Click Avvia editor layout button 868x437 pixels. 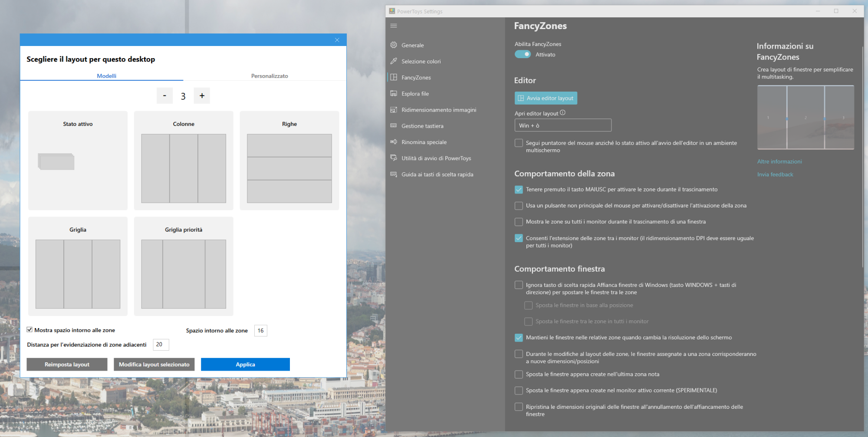[x=546, y=98]
